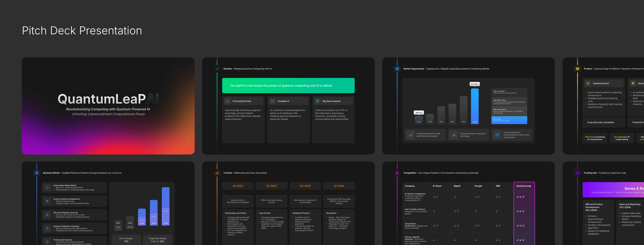
Task: Click QuantumLeap triple checkmarks in User-Friendly Interface row
Action: tap(521, 211)
